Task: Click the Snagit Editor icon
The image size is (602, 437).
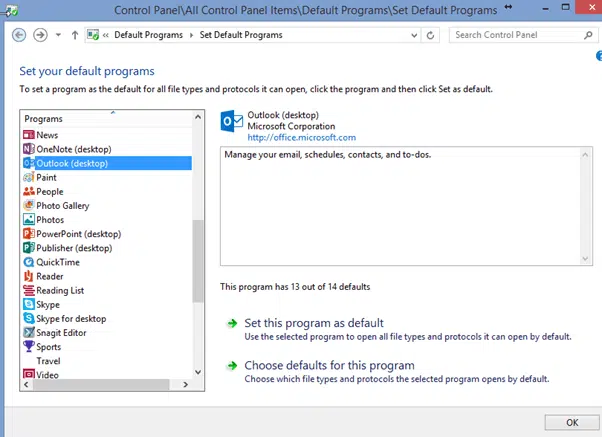Action: tap(29, 333)
